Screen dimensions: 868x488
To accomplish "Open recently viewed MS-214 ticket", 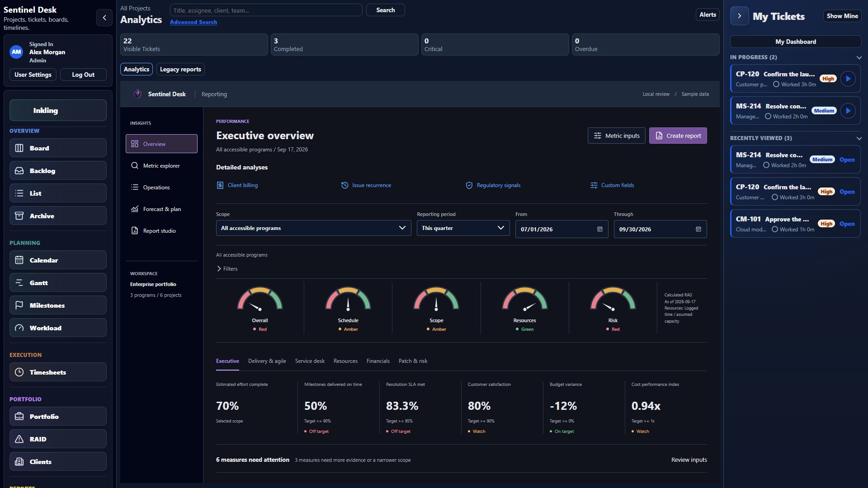I will click(795, 160).
